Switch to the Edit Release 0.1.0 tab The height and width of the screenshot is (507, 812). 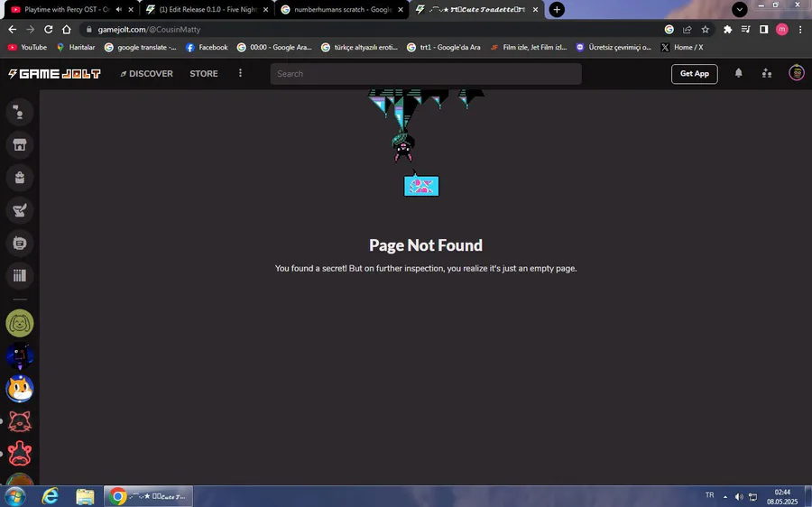(x=208, y=9)
